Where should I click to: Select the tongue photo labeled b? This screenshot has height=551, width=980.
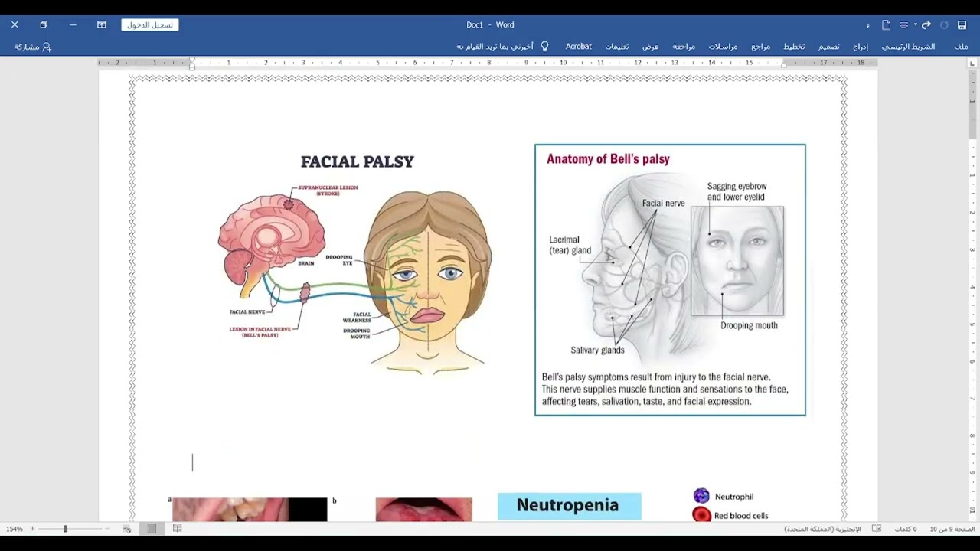tap(423, 510)
